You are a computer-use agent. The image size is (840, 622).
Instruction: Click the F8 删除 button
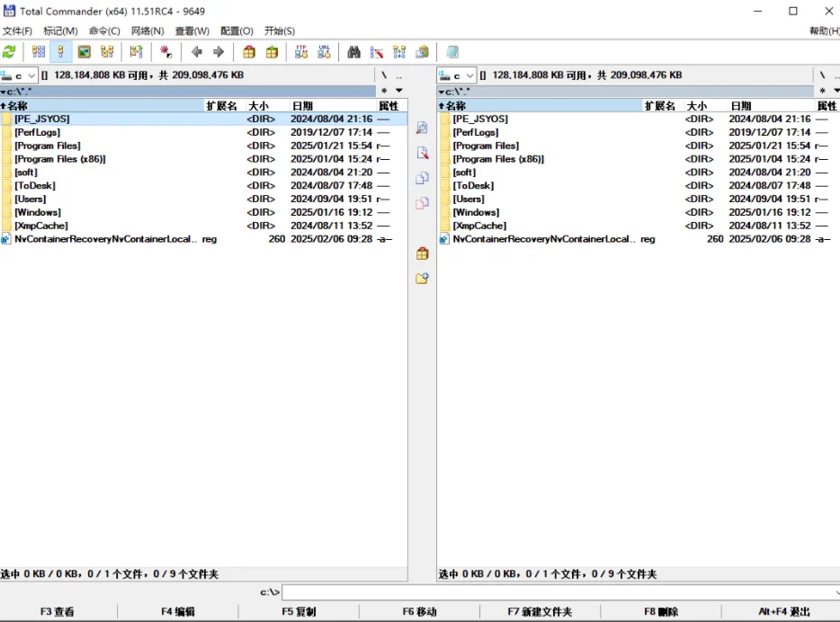(661, 611)
